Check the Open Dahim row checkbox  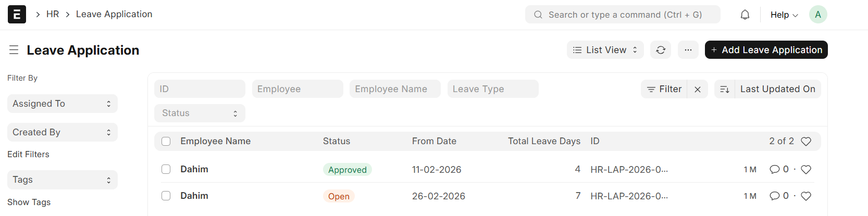166,196
